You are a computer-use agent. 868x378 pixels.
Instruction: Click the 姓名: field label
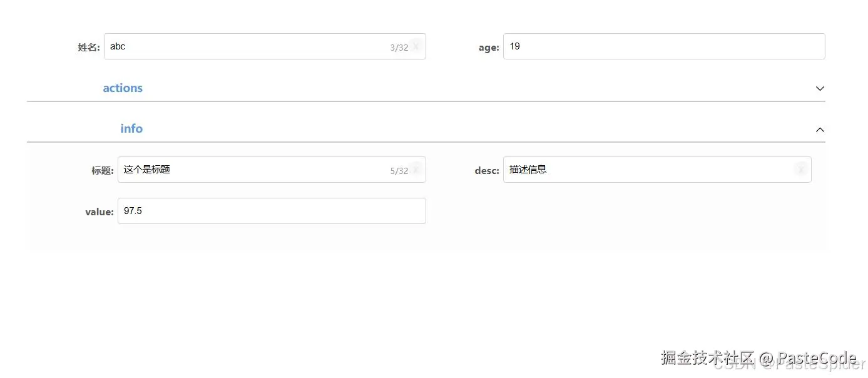(89, 48)
